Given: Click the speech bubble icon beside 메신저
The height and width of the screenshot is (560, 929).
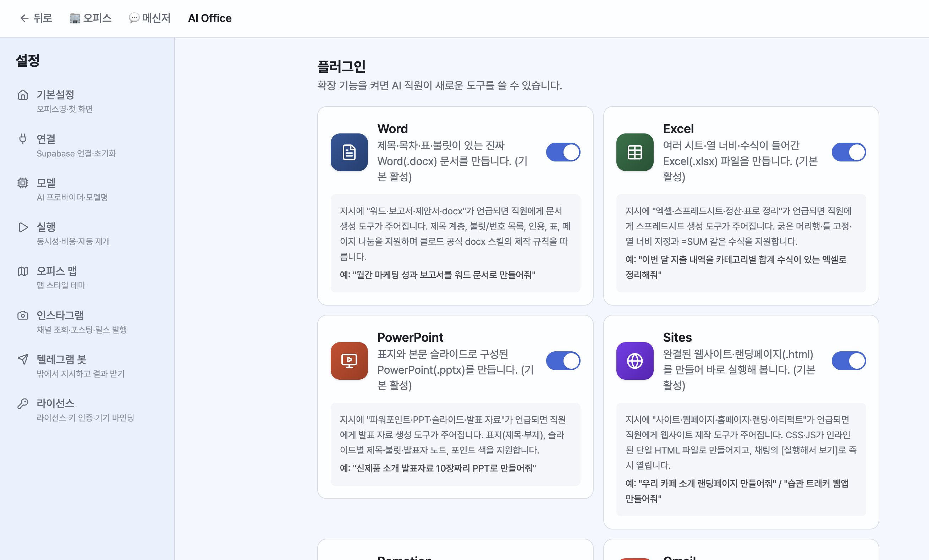Looking at the screenshot, I should tap(134, 18).
